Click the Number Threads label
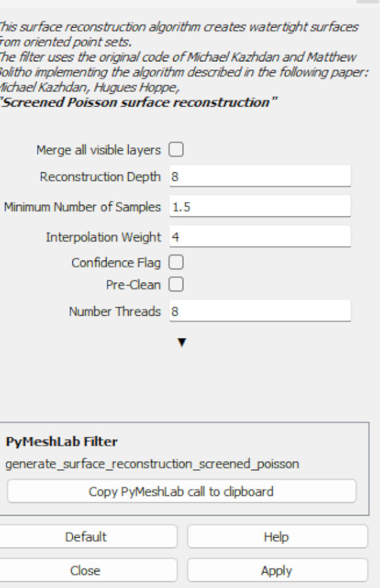The width and height of the screenshot is (380, 588). click(x=115, y=311)
